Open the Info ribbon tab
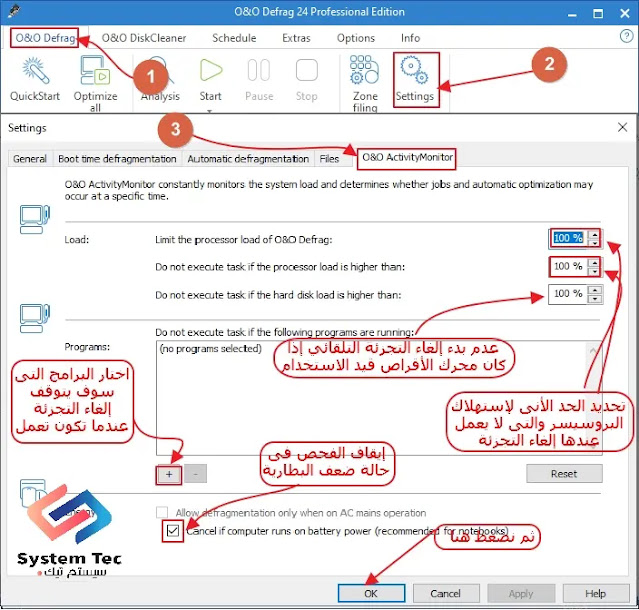The image size is (639, 610). pyautogui.click(x=410, y=38)
